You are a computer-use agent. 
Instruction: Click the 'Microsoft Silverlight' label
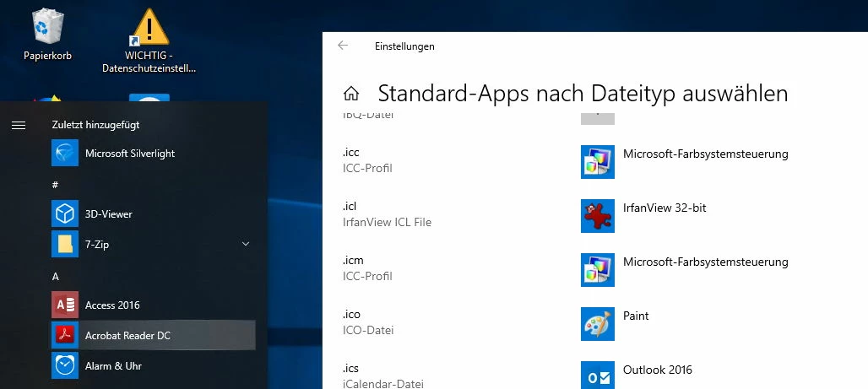click(130, 154)
